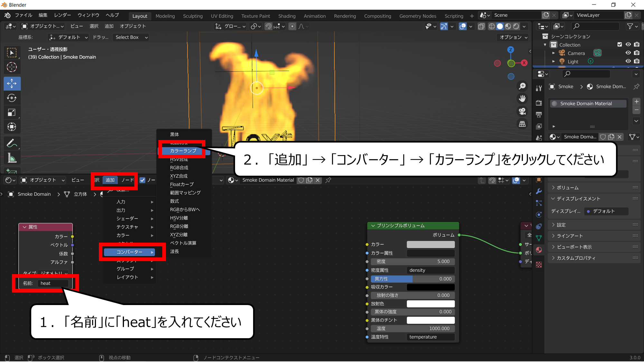
Task: Hide Light with its eye icon
Action: pos(628,61)
